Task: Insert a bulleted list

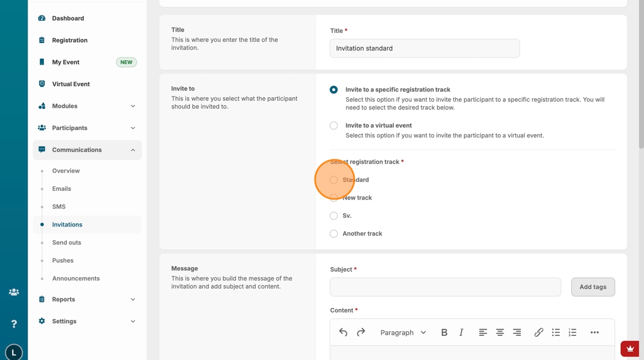Action: pyautogui.click(x=555, y=332)
